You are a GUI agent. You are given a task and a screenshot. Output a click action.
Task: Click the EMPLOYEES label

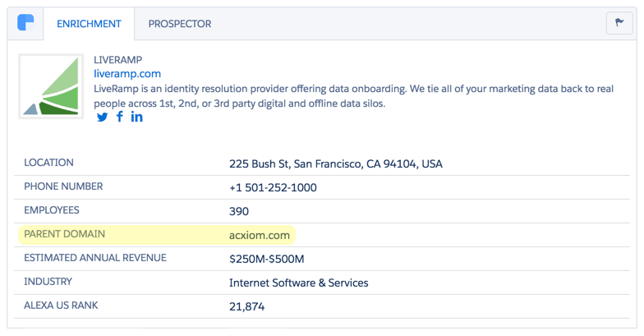[51, 210]
